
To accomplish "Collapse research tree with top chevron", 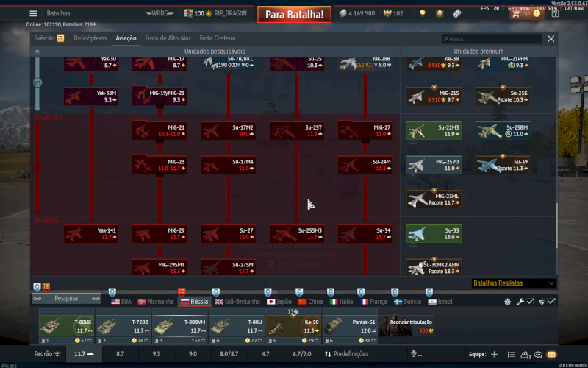I will 37,52.
